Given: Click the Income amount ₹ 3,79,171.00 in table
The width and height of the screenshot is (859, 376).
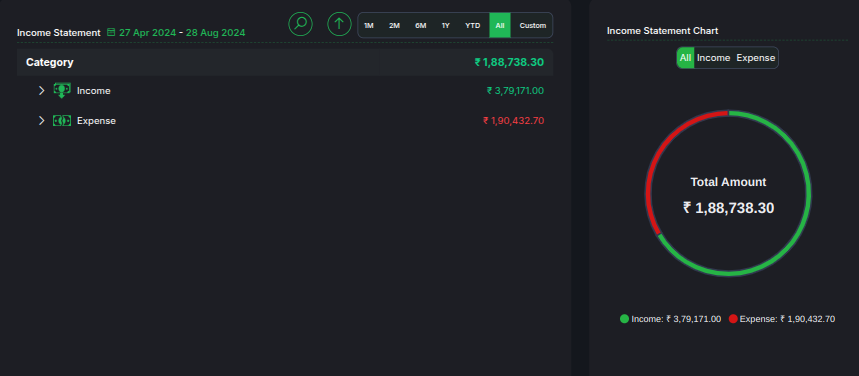Looking at the screenshot, I should tap(515, 91).
